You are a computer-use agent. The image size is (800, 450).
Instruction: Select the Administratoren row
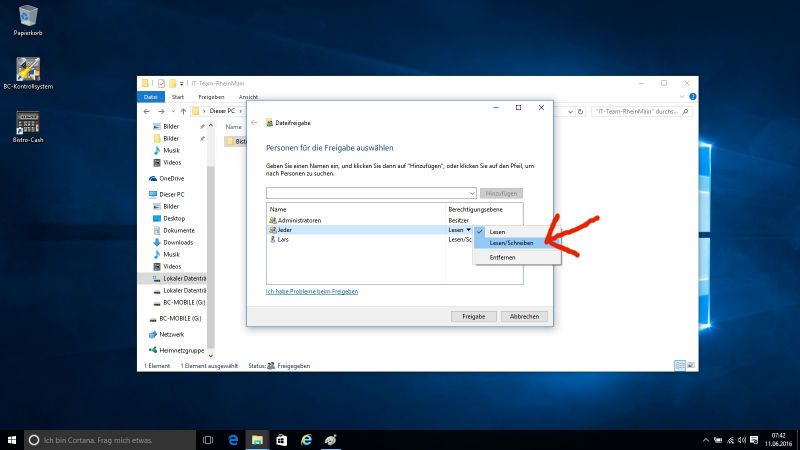pos(394,220)
